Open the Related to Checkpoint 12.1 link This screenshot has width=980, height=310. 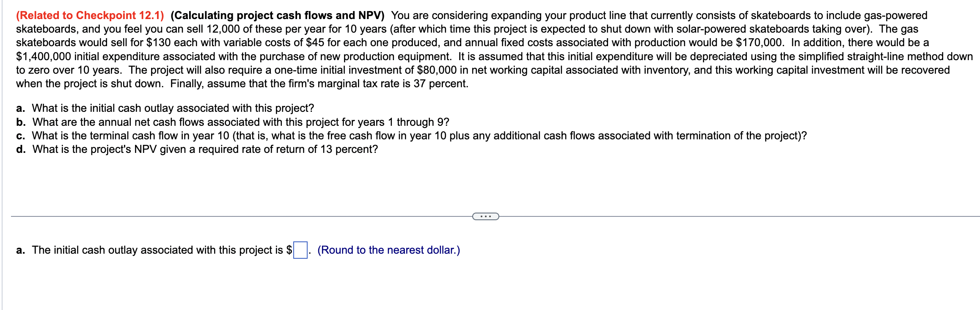pos(90,15)
